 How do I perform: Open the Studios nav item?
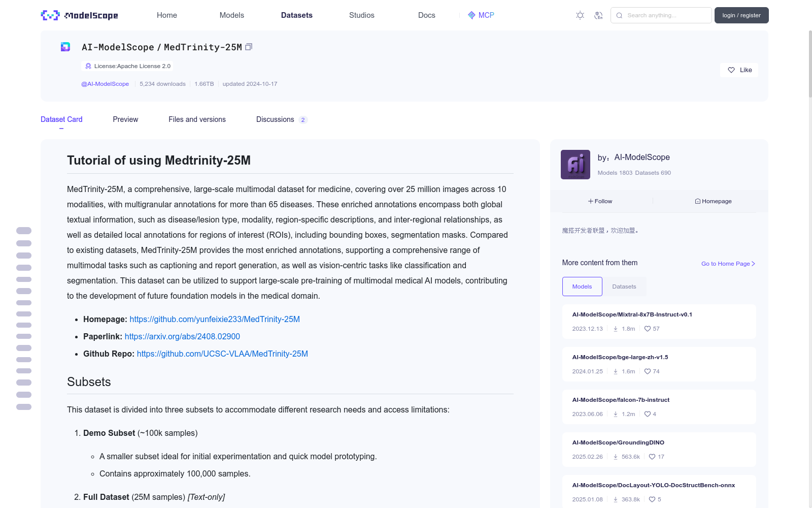pyautogui.click(x=362, y=15)
